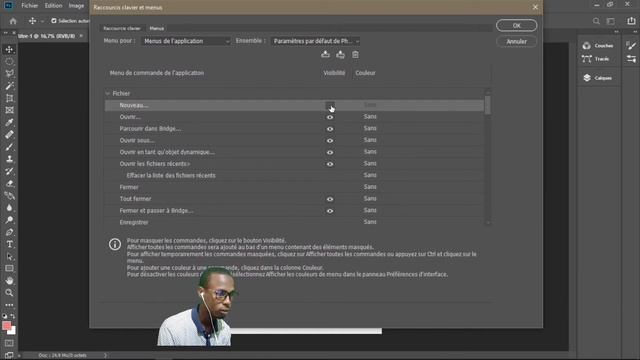The height and width of the screenshot is (360, 640).
Task: Click the Annuler button
Action: (x=516, y=41)
